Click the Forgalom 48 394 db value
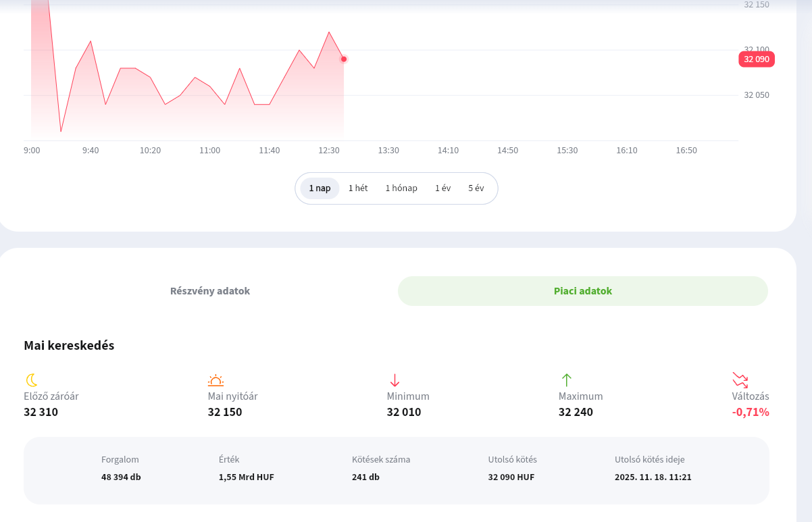The width and height of the screenshot is (812, 522). 121,477
